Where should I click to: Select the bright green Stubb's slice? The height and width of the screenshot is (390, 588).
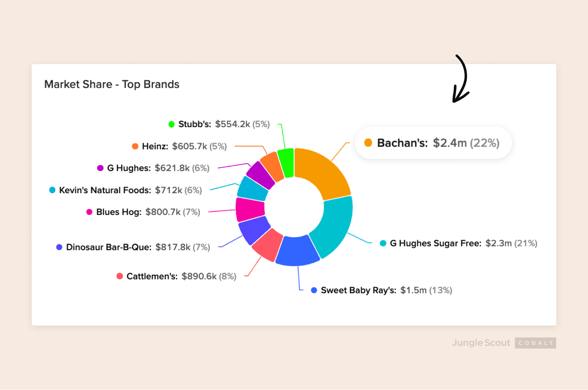(286, 163)
